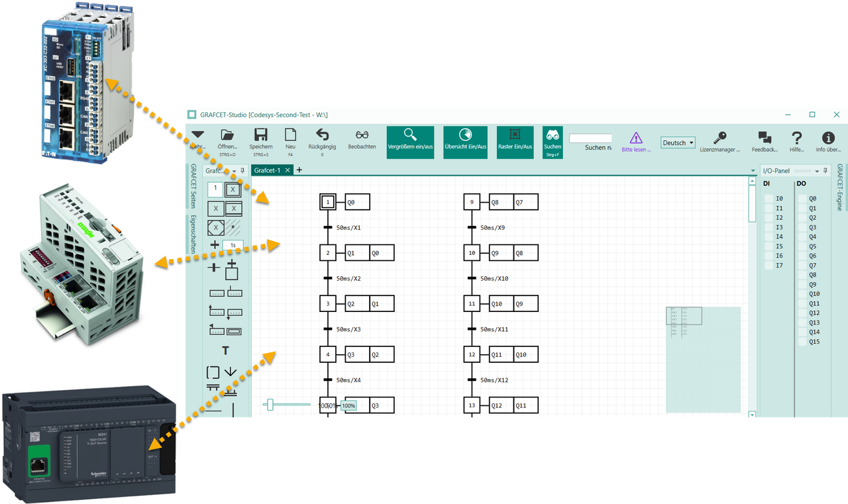The image size is (848, 504).
Task: Open the Deutsch language dropdown
Action: tap(678, 142)
